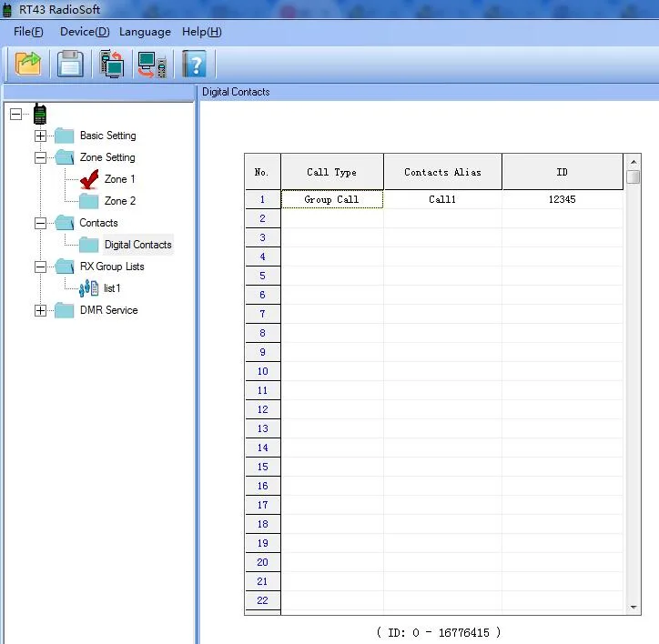Open the Help question mark icon
This screenshot has height=644, width=659.
tap(194, 64)
